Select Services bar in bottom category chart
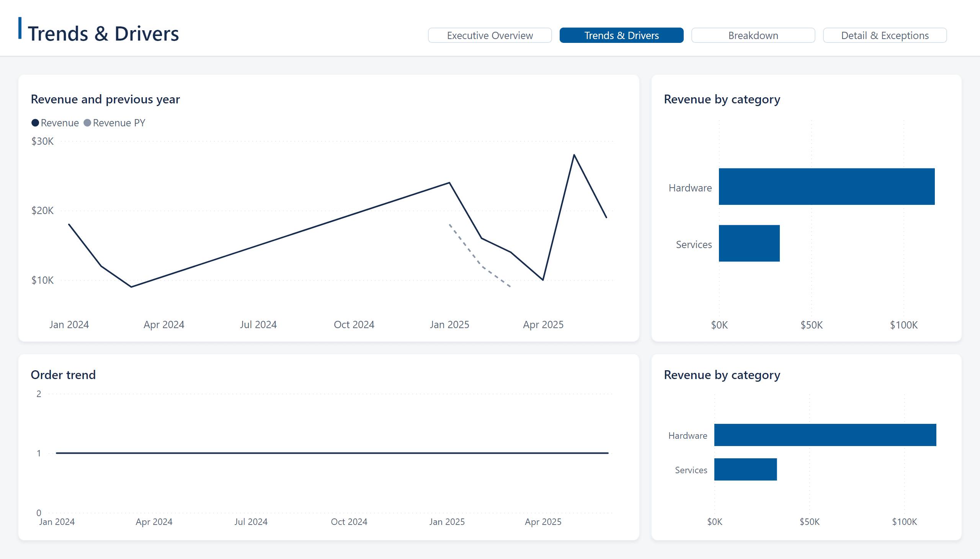Image resolution: width=980 pixels, height=559 pixels. [745, 469]
